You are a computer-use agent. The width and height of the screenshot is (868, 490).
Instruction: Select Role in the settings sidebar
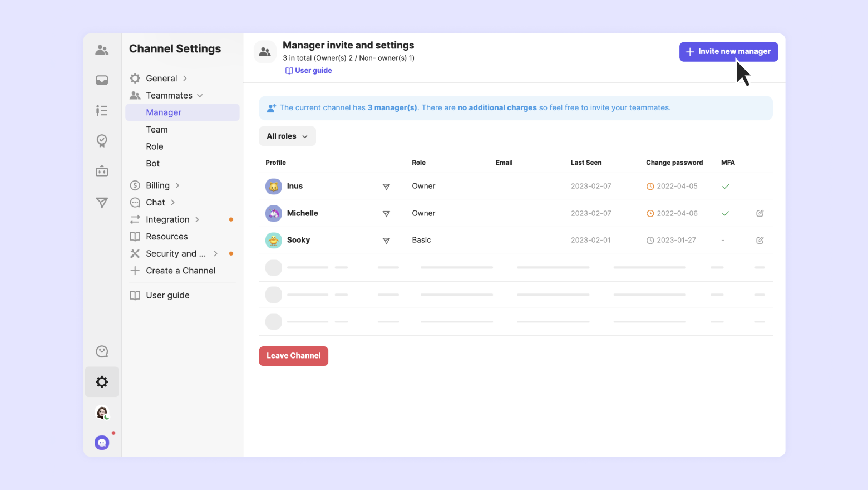pos(155,146)
